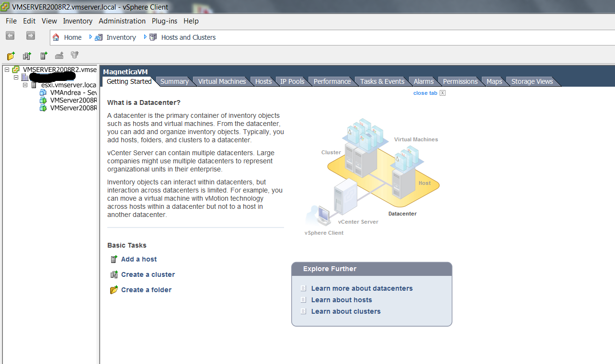Click the Home house icon in breadcrumb
Screen dimensions: 615x364
click(56, 37)
